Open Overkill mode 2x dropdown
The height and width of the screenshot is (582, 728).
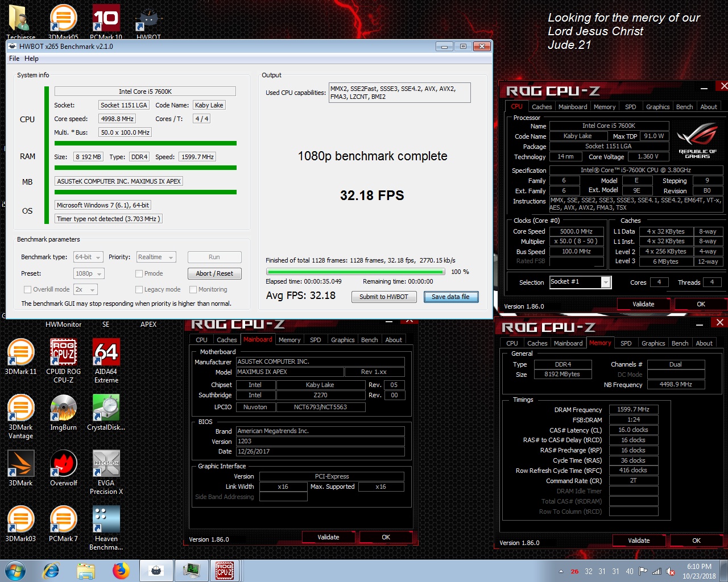click(85, 289)
